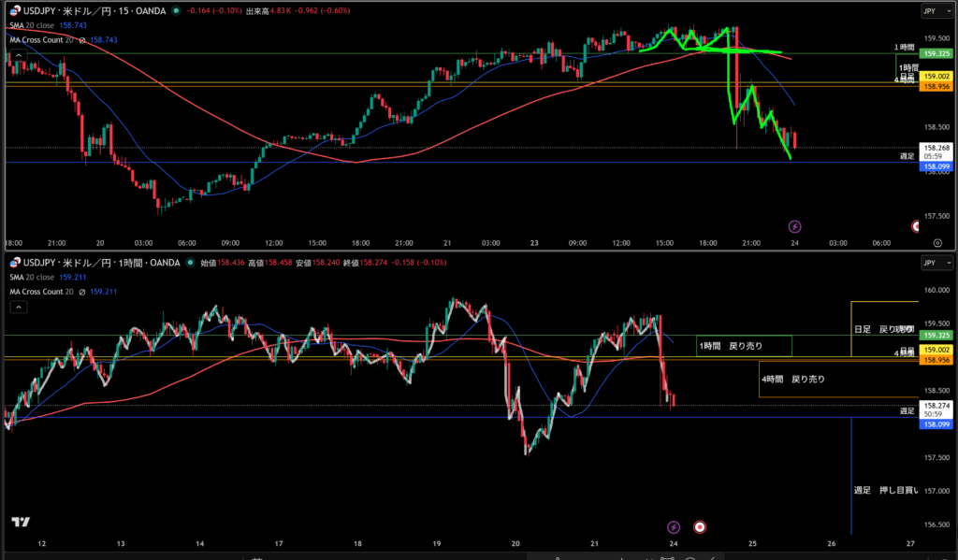Collapse the indicator legend on the bottom chart
958x560 pixels.
(19, 306)
